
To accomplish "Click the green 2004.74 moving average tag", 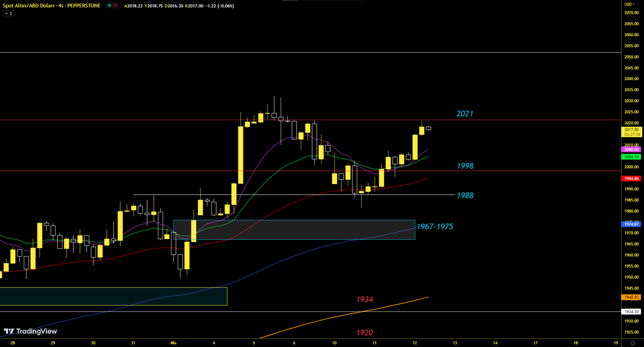I will [631, 157].
